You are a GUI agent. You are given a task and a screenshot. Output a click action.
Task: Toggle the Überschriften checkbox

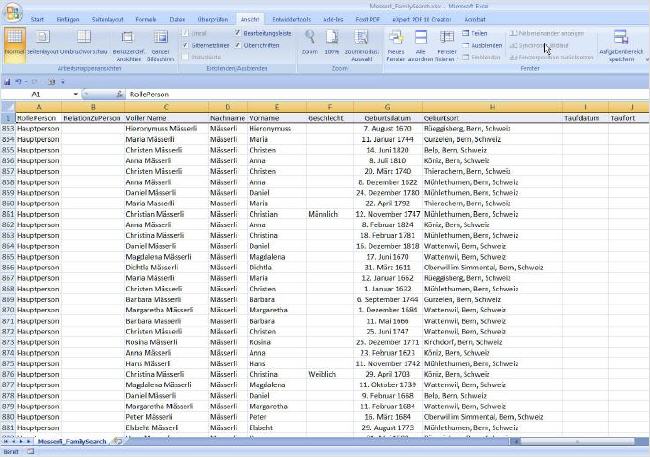coord(238,45)
